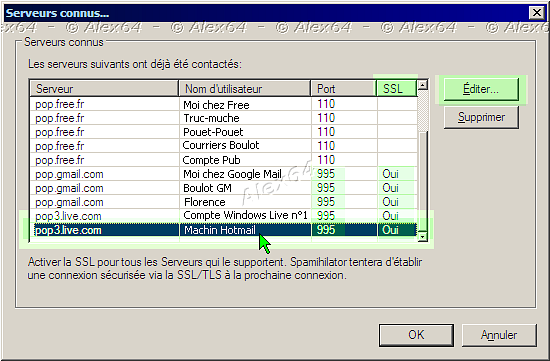Select row with user Boulot GM
Viewport: 550px width, 361px height.
(223, 188)
